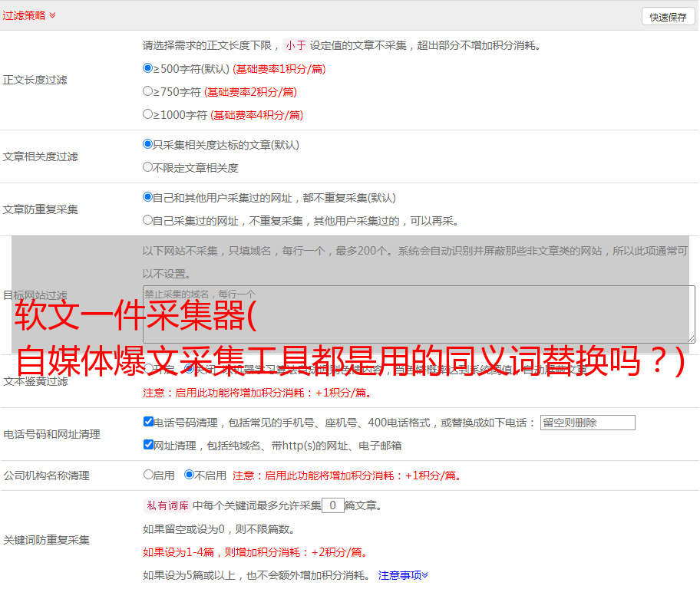The width and height of the screenshot is (700, 589).
Task: Click the 关键词防重复采集 label
Action: (x=46, y=540)
